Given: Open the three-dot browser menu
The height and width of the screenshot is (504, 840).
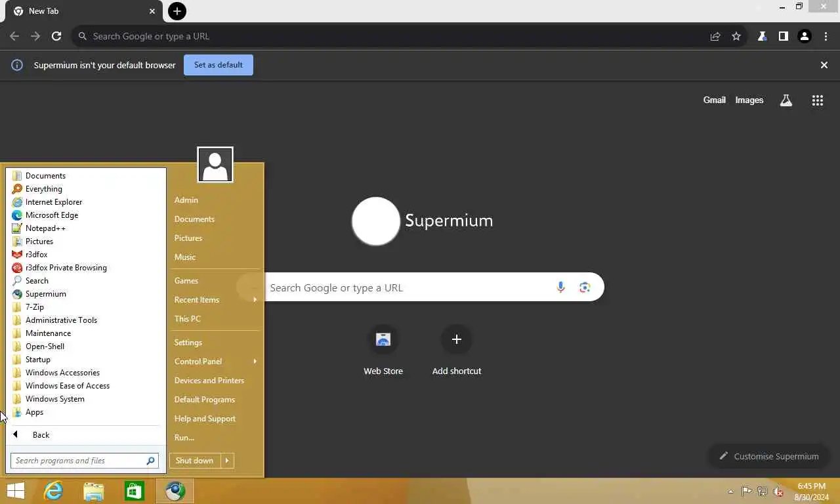Looking at the screenshot, I should pyautogui.click(x=826, y=36).
